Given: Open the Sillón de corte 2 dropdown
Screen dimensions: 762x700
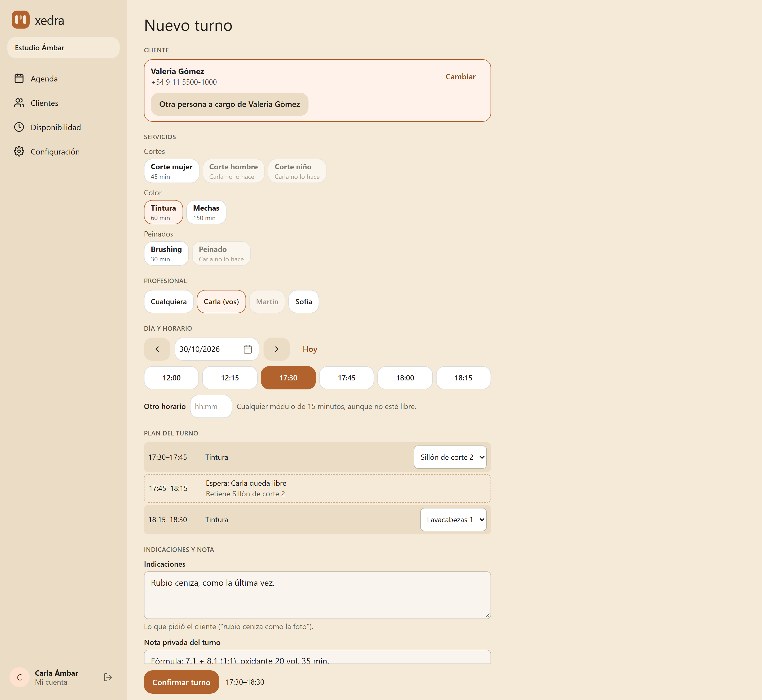Looking at the screenshot, I should [450, 457].
